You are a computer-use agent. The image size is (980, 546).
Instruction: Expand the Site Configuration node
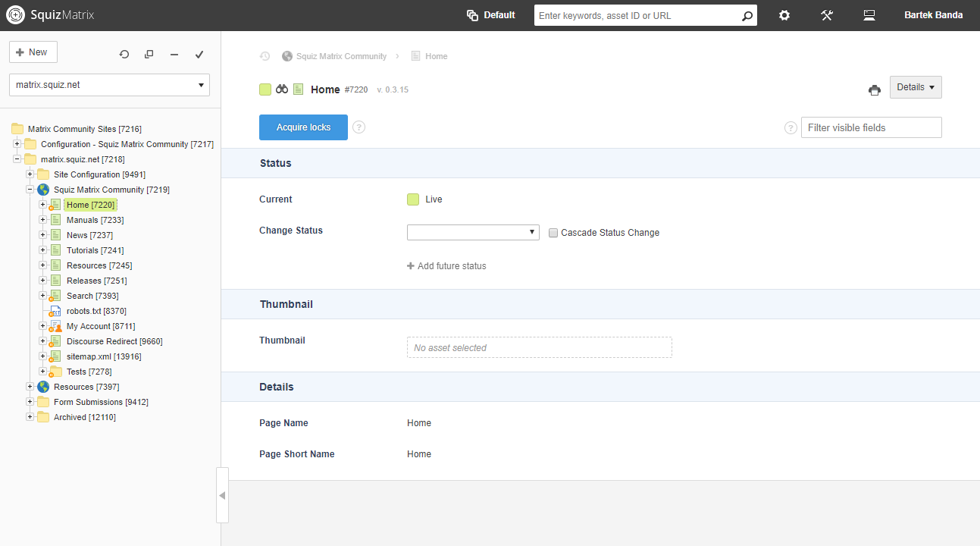(x=30, y=174)
